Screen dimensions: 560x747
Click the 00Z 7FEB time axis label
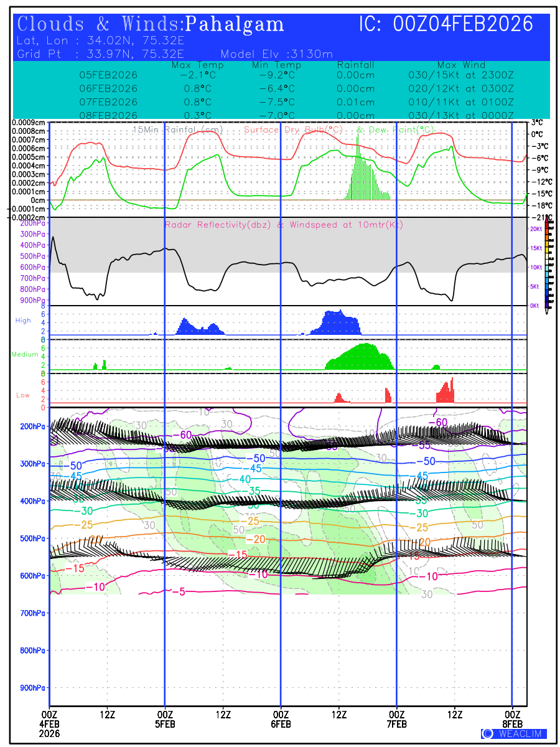click(397, 718)
